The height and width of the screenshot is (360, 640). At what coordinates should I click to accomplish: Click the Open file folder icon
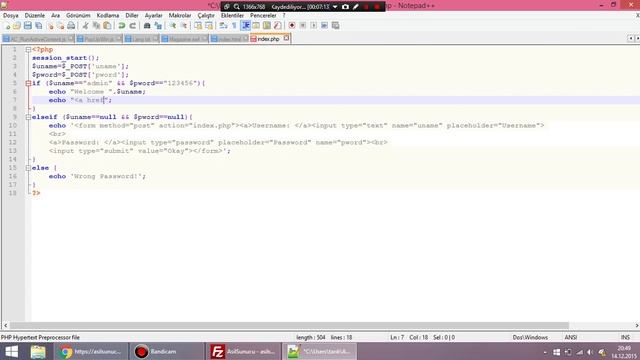click(x=17, y=26)
